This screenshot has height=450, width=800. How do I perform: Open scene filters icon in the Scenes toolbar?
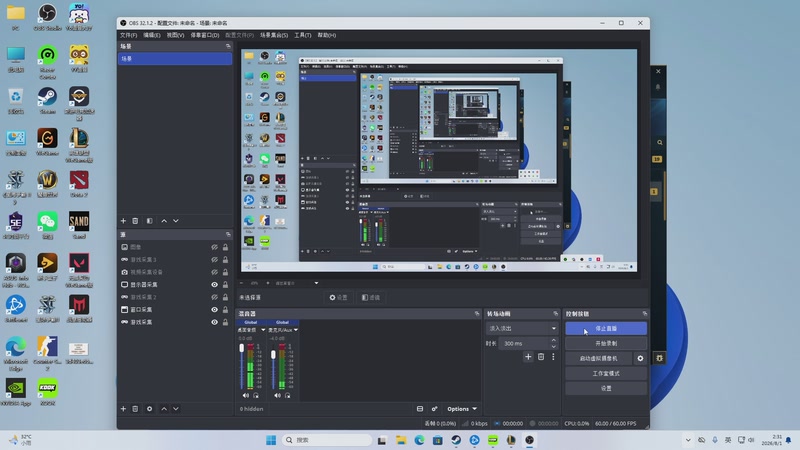click(x=149, y=221)
